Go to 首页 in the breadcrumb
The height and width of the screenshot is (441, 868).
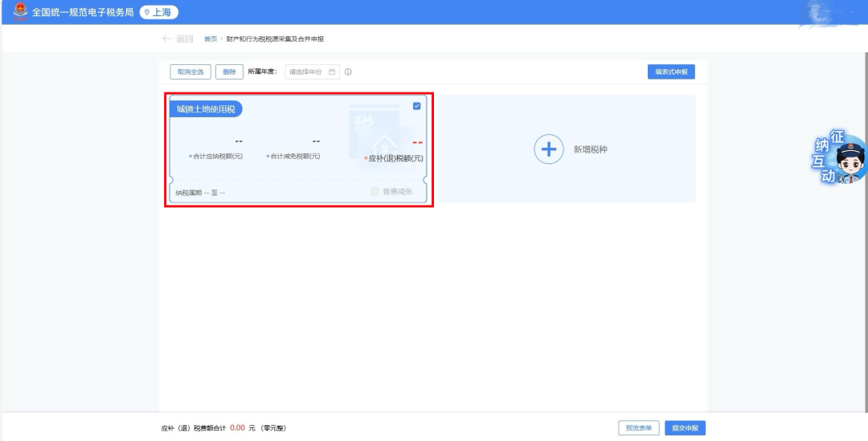211,39
